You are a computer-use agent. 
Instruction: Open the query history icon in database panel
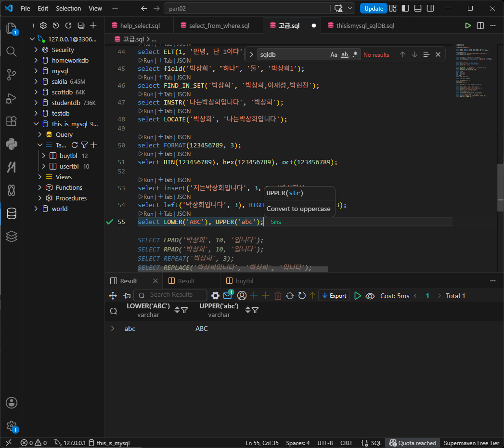56,26
